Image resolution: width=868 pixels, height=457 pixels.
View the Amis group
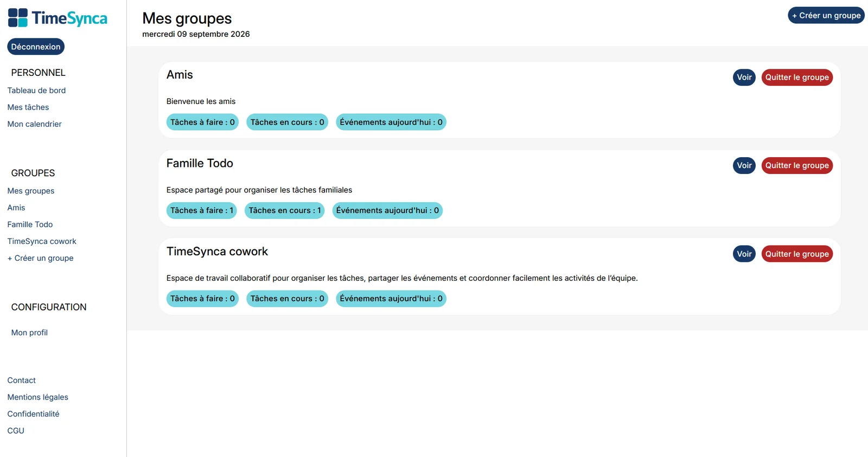(744, 77)
